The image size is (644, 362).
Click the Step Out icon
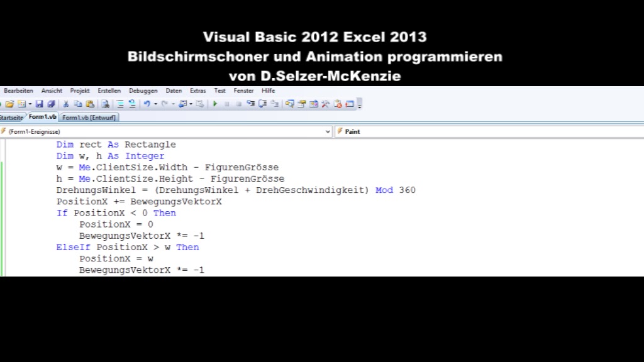275,104
